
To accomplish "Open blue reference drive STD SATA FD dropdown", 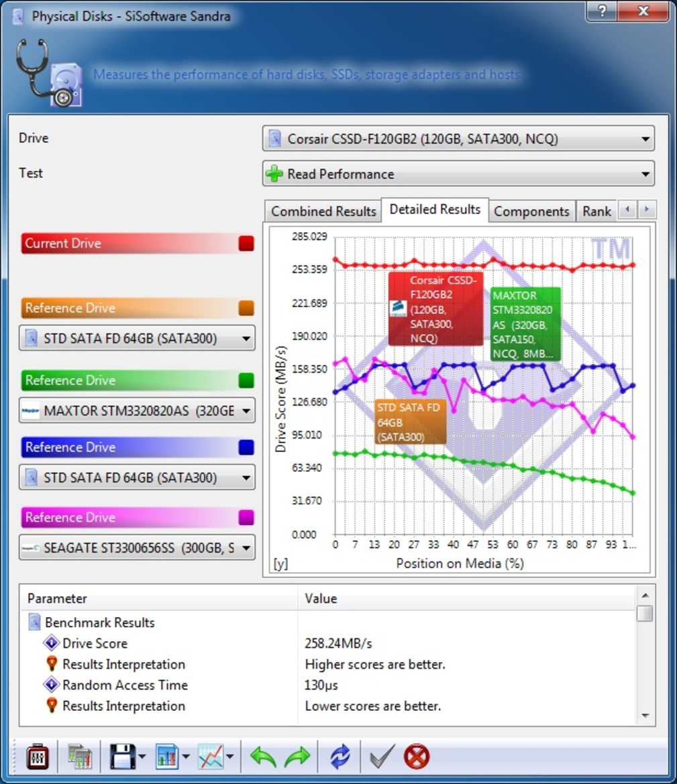I will coord(137,478).
